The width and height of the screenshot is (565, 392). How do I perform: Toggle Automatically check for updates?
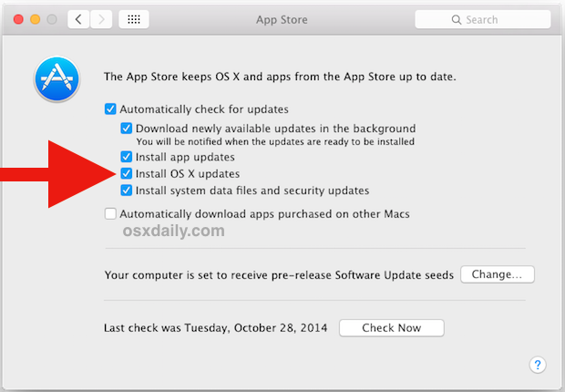111,109
